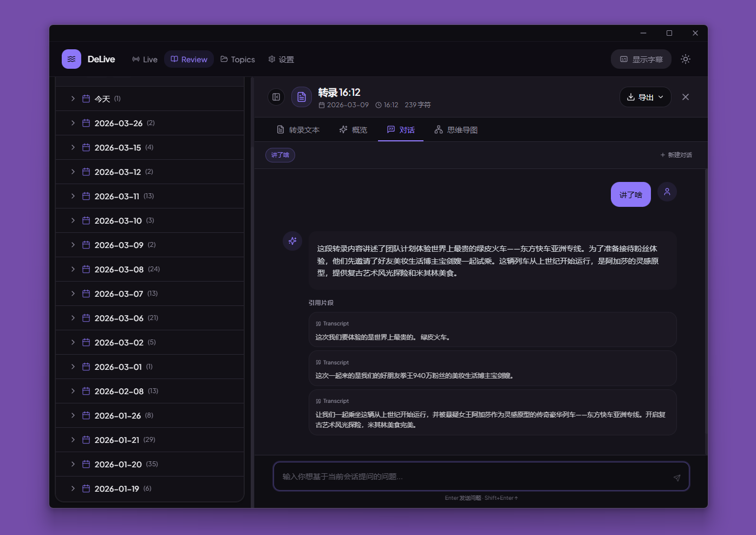Click the AI sparkle avatar beside the summary bubble
This screenshot has width=756, height=535.
coord(292,241)
